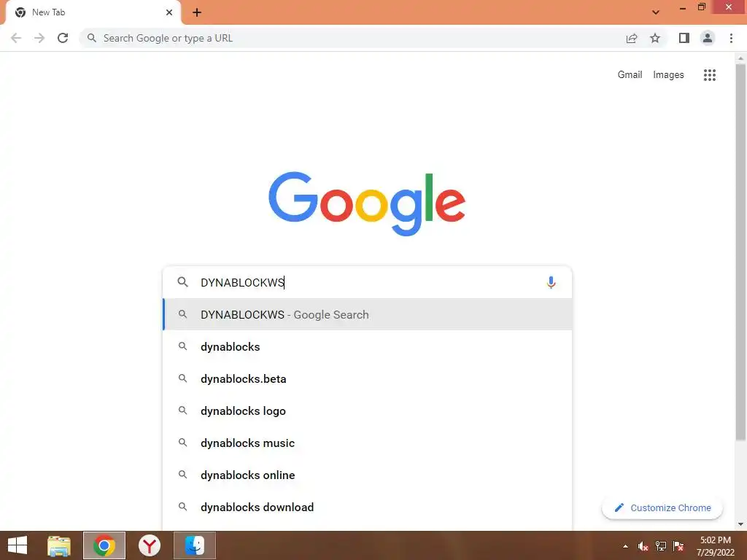Screen dimensions: 747x560
Task: Open the tab search dropdown chevron
Action: point(656,12)
